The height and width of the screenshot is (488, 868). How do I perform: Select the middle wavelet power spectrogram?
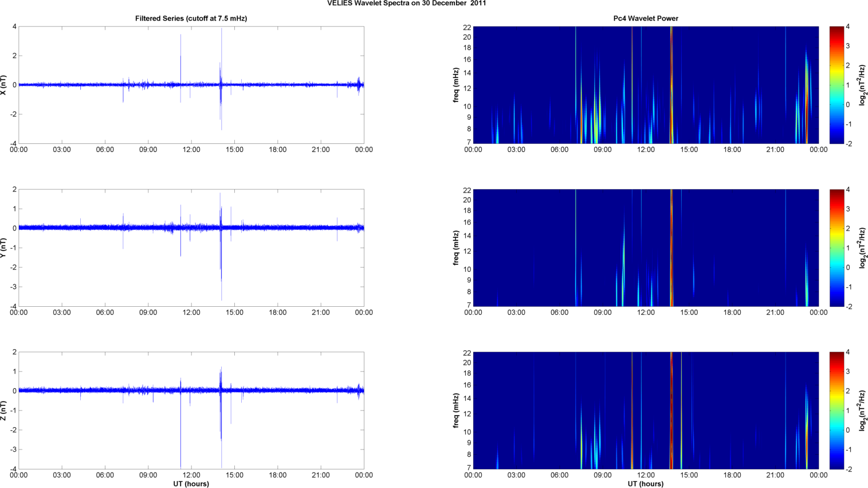tap(646, 248)
